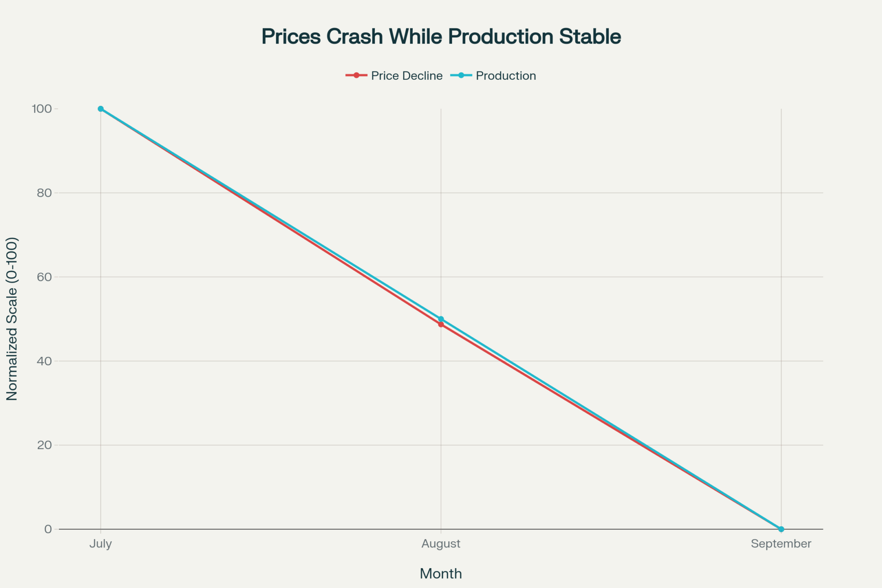The height and width of the screenshot is (588, 882).
Task: Click the 0 tick label on y-axis
Action: (x=48, y=529)
